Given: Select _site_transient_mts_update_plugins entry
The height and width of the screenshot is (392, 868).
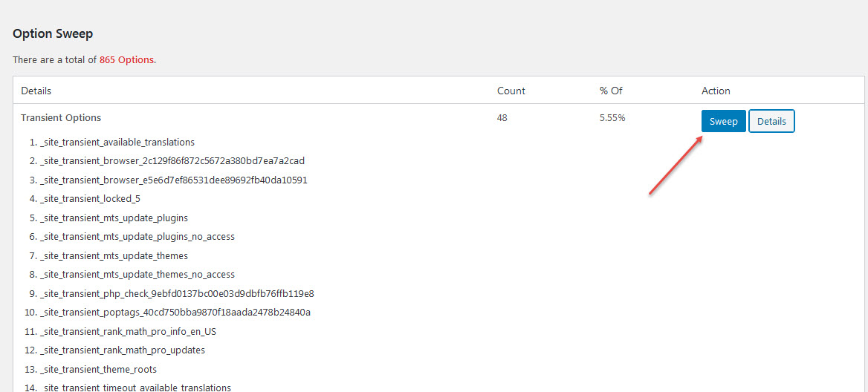Looking at the screenshot, I should click(x=110, y=218).
